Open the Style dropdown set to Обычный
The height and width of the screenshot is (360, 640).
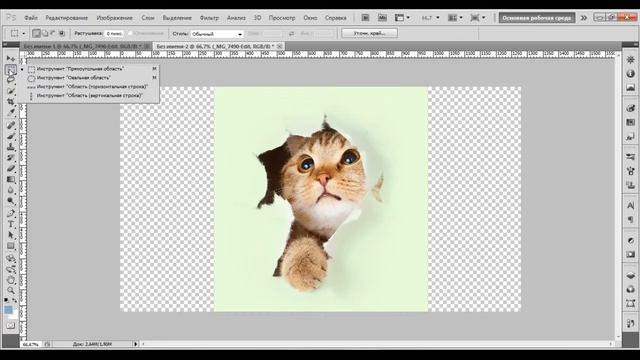(x=217, y=34)
